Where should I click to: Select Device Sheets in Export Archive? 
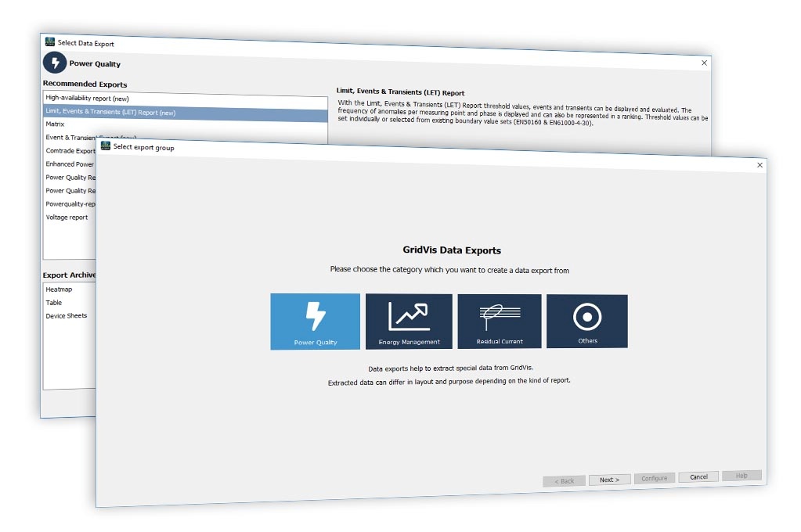pos(70,315)
